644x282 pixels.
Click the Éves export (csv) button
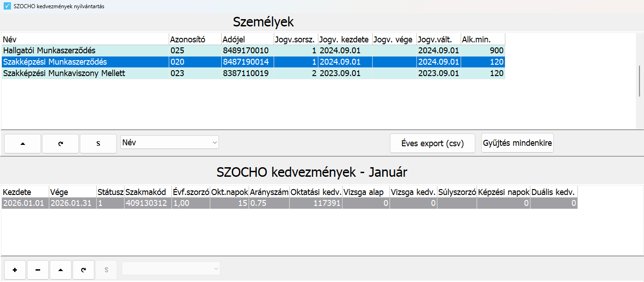(432, 143)
